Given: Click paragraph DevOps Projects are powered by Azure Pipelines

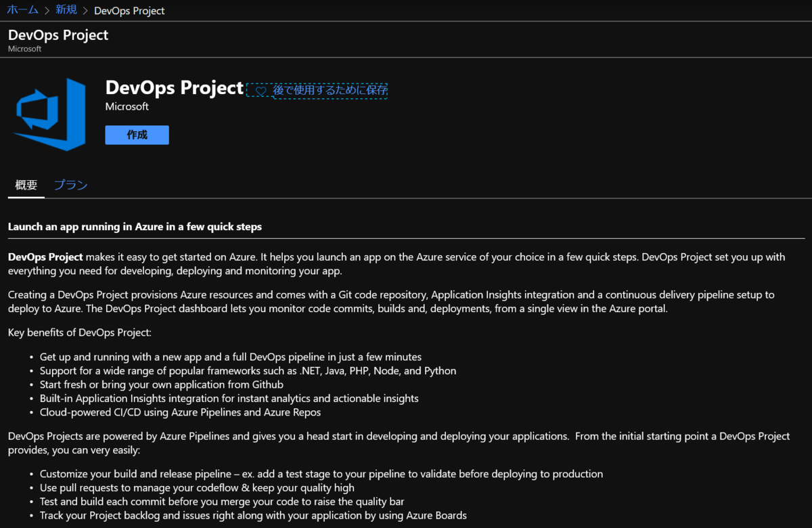Looking at the screenshot, I should [x=399, y=443].
